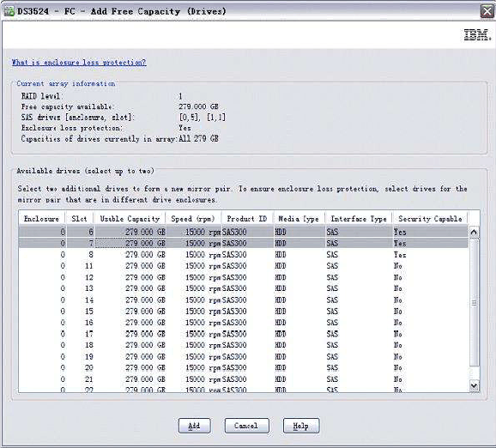The image size is (496, 448).
Task: Select the drive row with slot 12
Action: (x=243, y=277)
